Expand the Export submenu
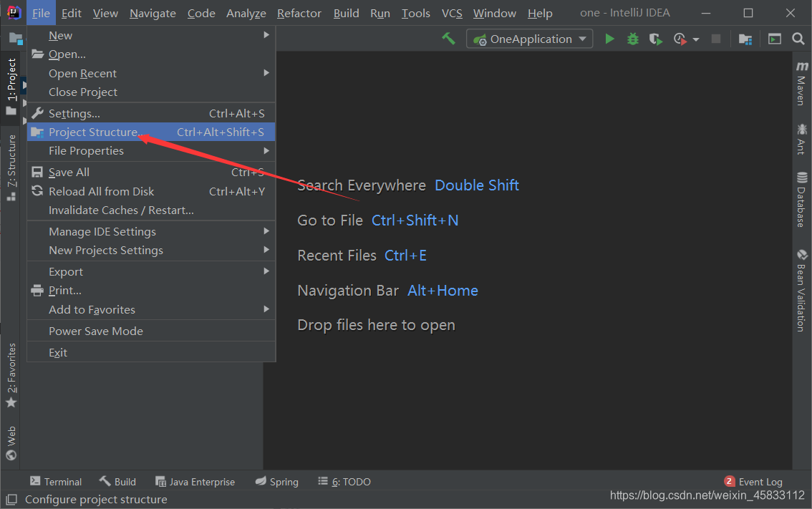Image resolution: width=812 pixels, height=509 pixels. pos(151,271)
